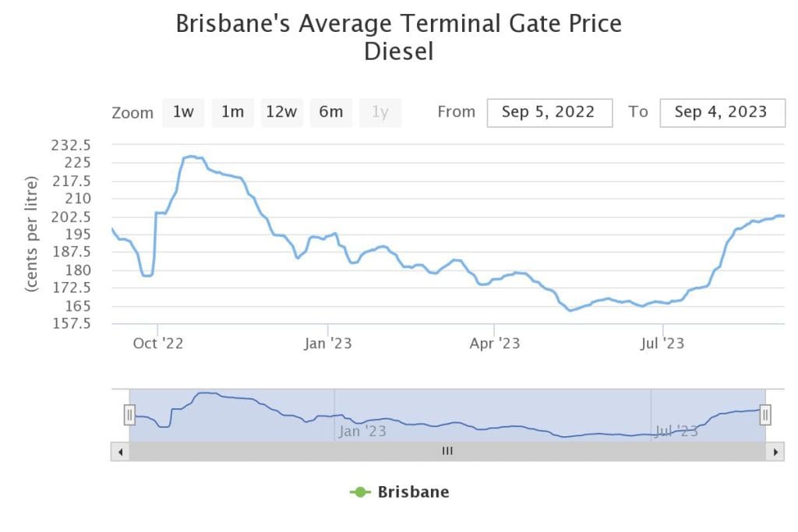Click the scrollbar right arrow below the navigator
The image size is (798, 532).
[776, 451]
